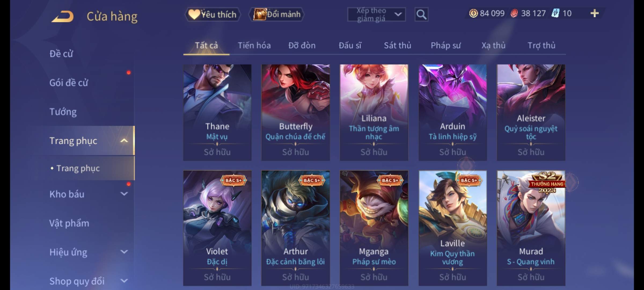
Task: Expand the Hiệu ứng sidebar section
Action: click(124, 252)
